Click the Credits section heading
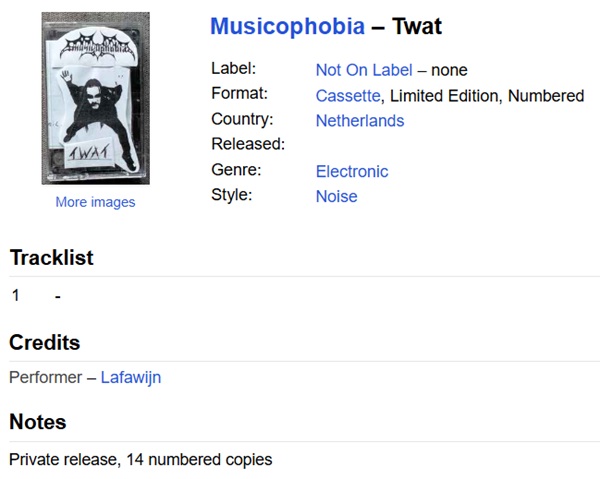Screen dimensions: 600x479 point(45,343)
